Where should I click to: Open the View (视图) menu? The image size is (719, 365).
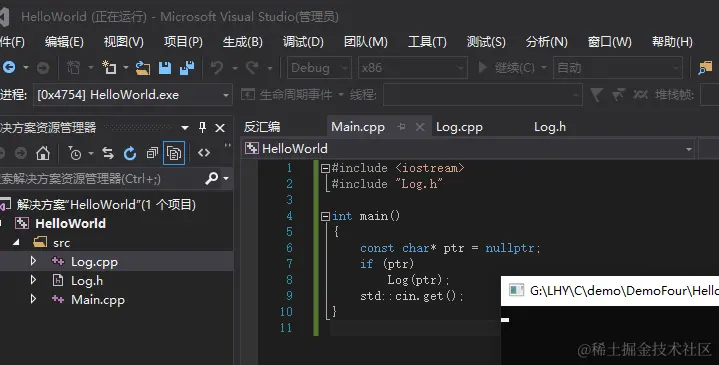(x=124, y=42)
